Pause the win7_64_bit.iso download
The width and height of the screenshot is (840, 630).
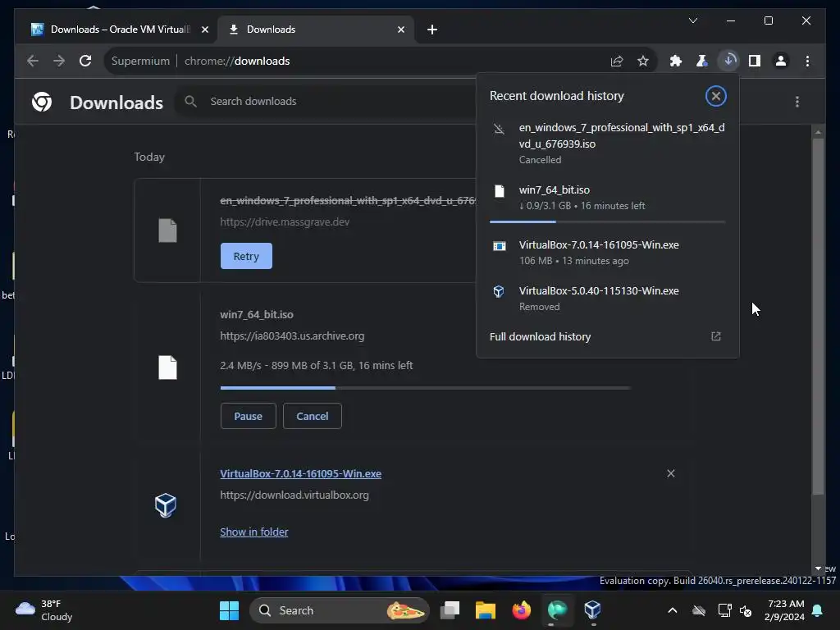click(x=248, y=416)
